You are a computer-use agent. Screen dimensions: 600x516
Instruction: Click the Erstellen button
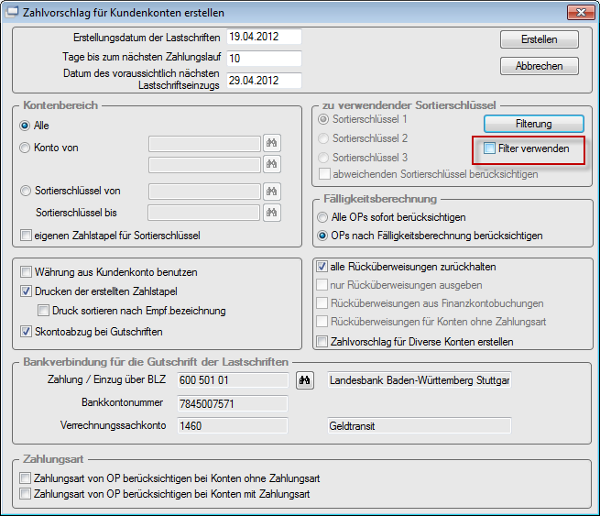pyautogui.click(x=539, y=39)
